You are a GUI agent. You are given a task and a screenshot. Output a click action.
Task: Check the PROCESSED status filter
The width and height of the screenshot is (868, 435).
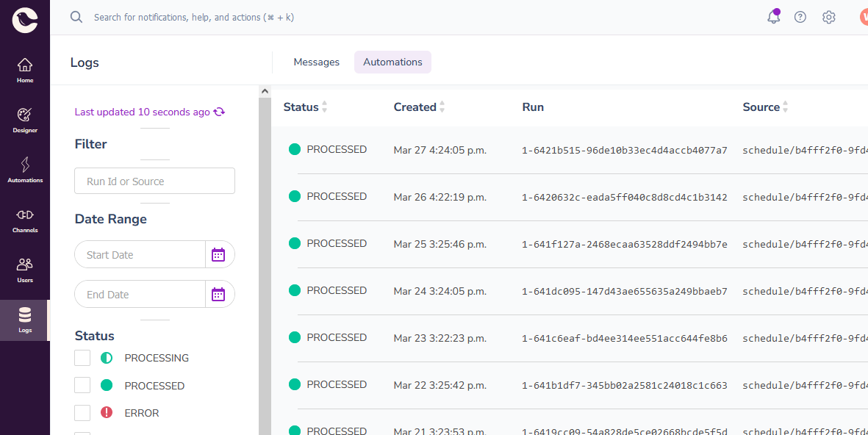point(82,385)
